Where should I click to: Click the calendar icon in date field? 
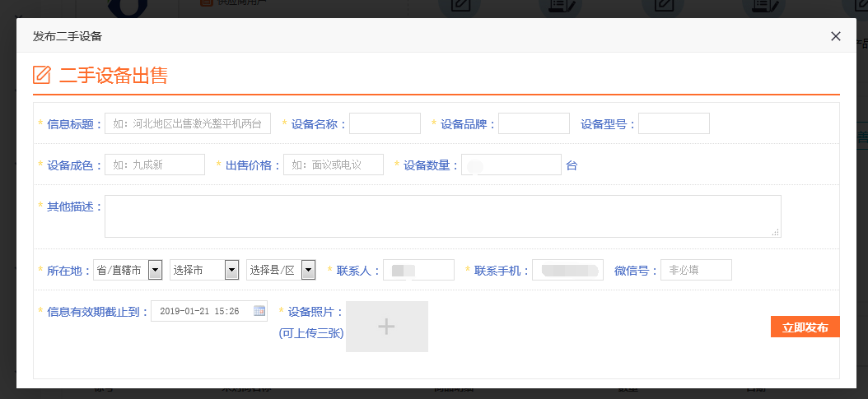click(x=259, y=311)
